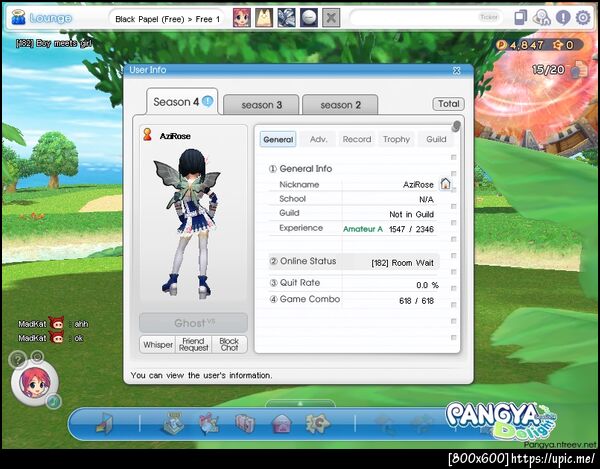
Task: Click MadKat's name in the ahh chat line
Action: click(x=32, y=324)
